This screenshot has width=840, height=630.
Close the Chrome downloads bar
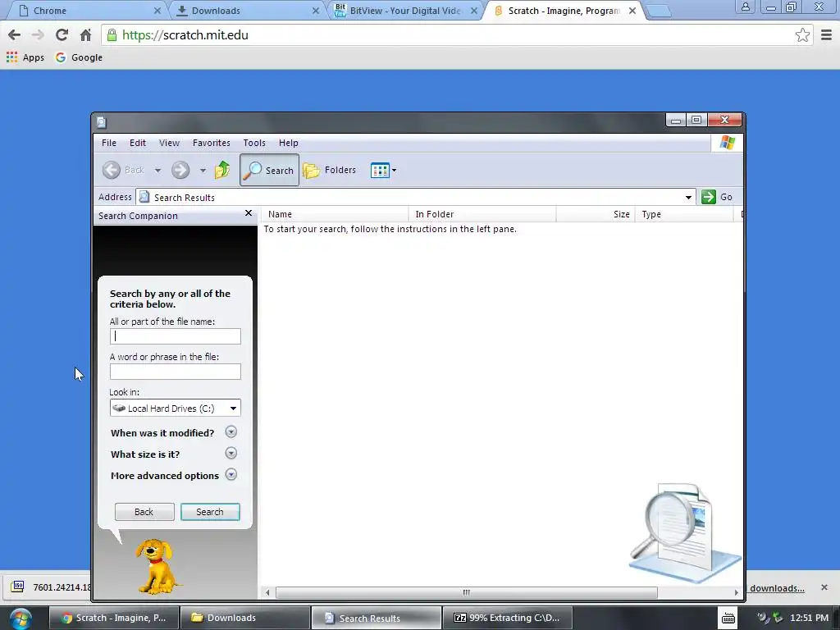pyautogui.click(x=824, y=587)
